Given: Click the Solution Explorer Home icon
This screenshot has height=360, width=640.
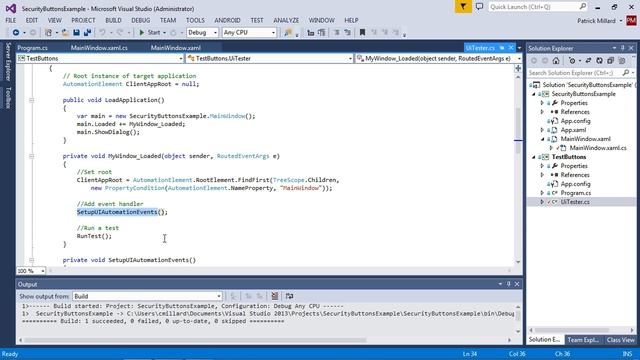Looking at the screenshot, I should [556, 61].
